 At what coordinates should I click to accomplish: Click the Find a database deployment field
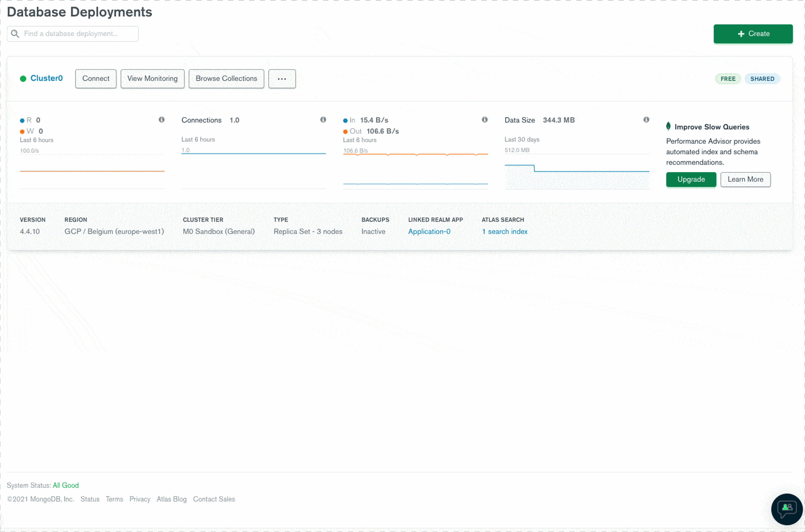pyautogui.click(x=73, y=34)
